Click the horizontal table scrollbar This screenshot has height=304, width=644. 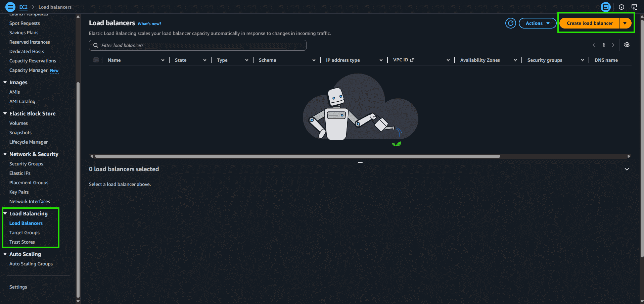pos(297,156)
